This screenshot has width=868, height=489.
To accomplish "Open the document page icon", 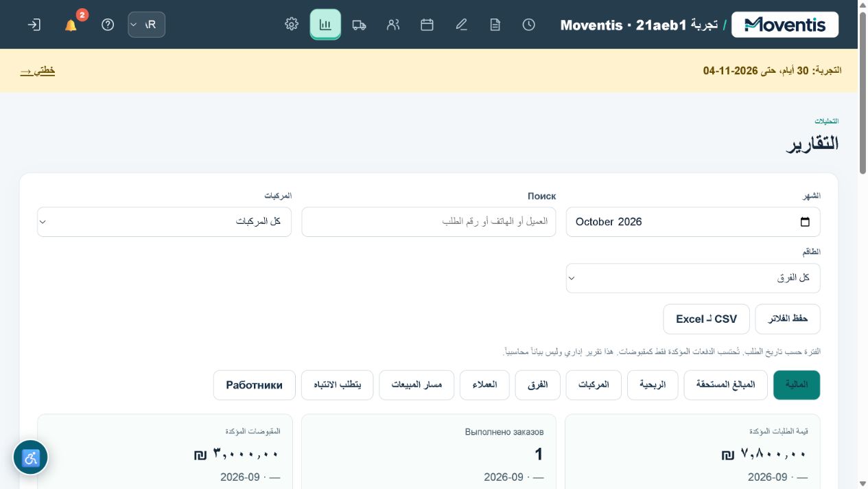I will click(x=495, y=25).
